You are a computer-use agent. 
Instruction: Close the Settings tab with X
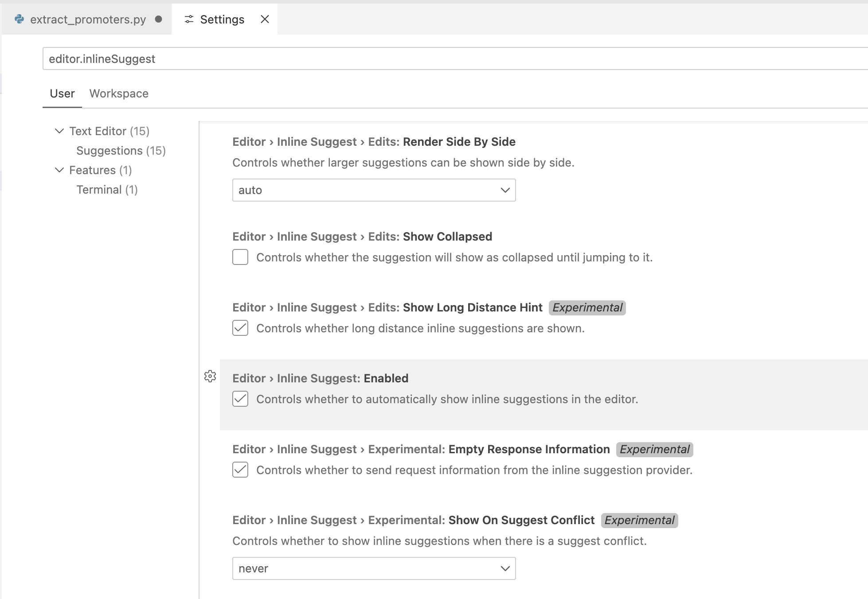point(265,19)
